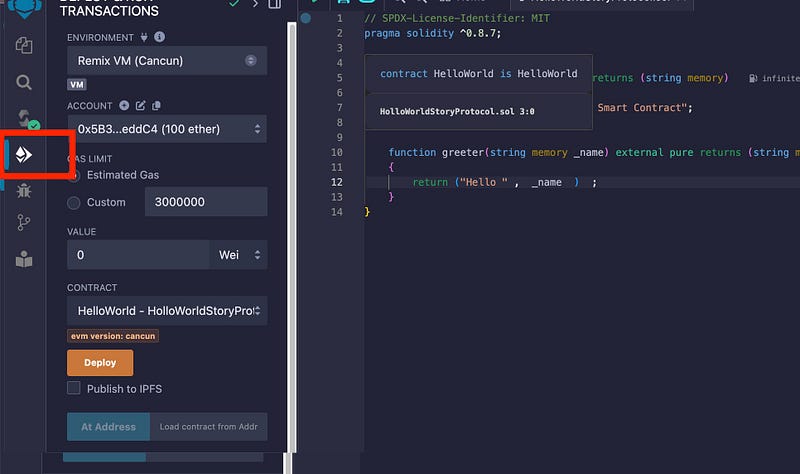The width and height of the screenshot is (800, 474).
Task: Click the At Address button
Action: pyautogui.click(x=108, y=427)
